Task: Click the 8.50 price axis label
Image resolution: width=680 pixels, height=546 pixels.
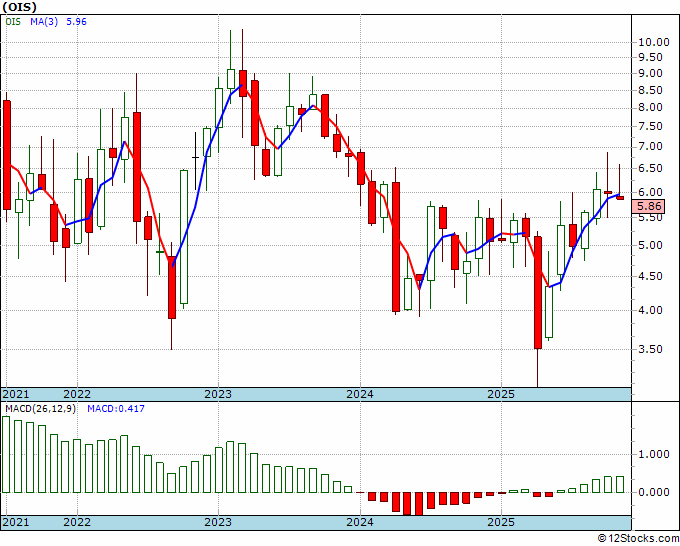Action: pos(650,91)
